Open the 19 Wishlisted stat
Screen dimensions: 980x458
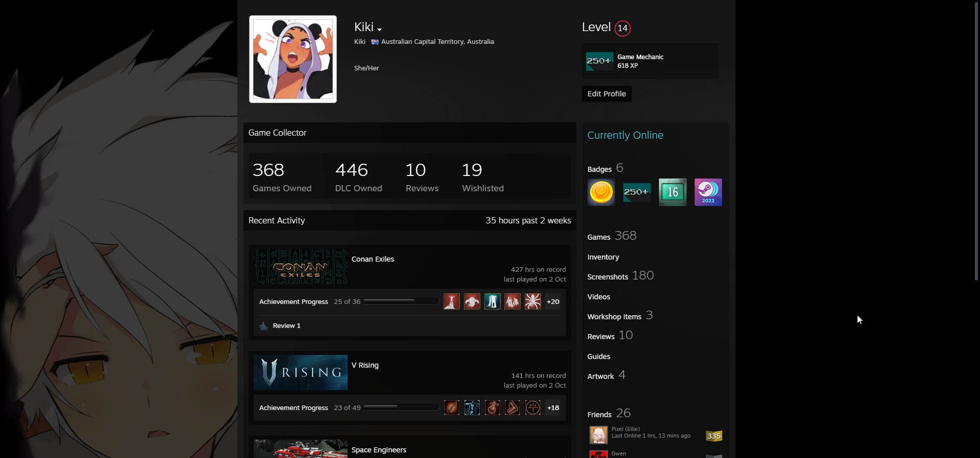pos(483,176)
